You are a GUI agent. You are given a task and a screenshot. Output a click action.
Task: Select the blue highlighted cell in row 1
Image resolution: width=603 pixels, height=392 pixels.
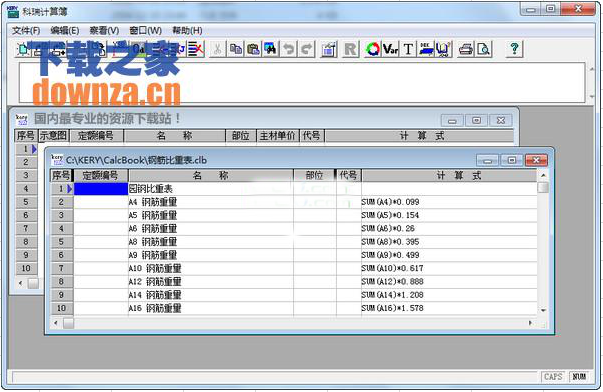[101, 189]
